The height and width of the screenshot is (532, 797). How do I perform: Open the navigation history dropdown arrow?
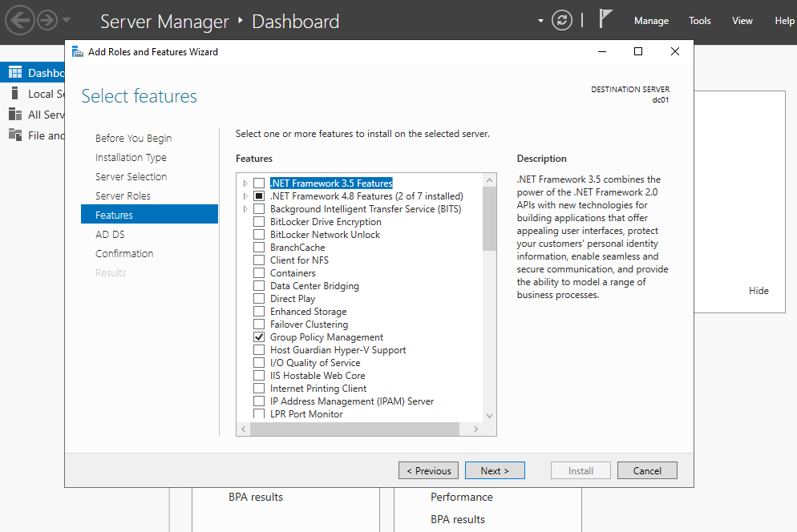(x=67, y=21)
